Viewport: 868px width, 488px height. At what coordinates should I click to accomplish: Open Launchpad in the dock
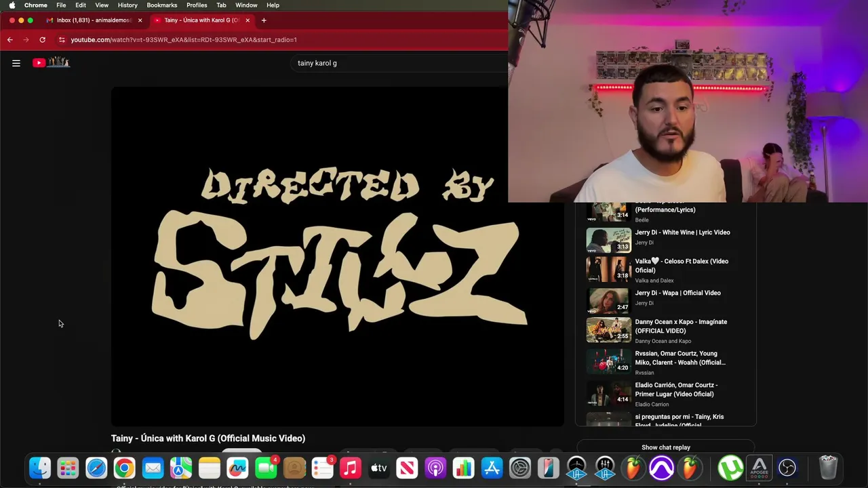pos(68,468)
